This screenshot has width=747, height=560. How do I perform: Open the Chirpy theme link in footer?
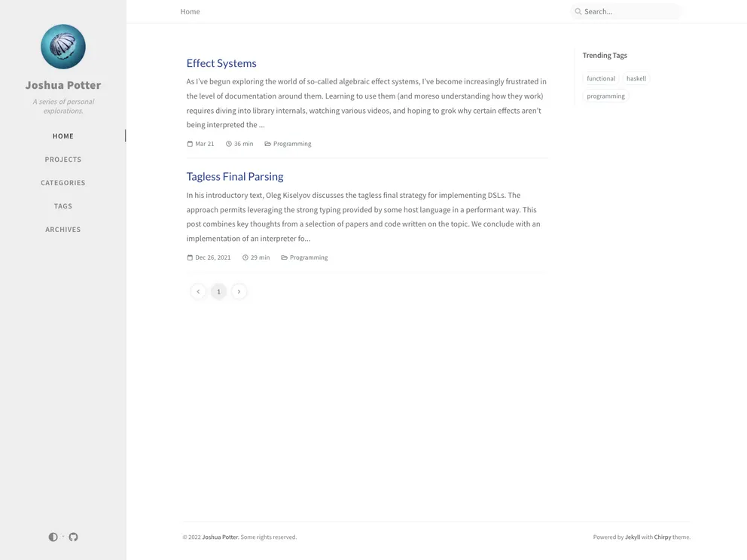pyautogui.click(x=662, y=537)
